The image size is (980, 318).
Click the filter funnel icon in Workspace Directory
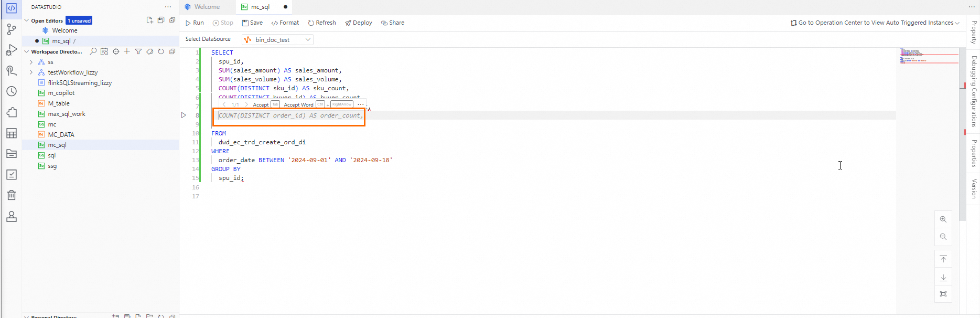pyautogui.click(x=138, y=51)
